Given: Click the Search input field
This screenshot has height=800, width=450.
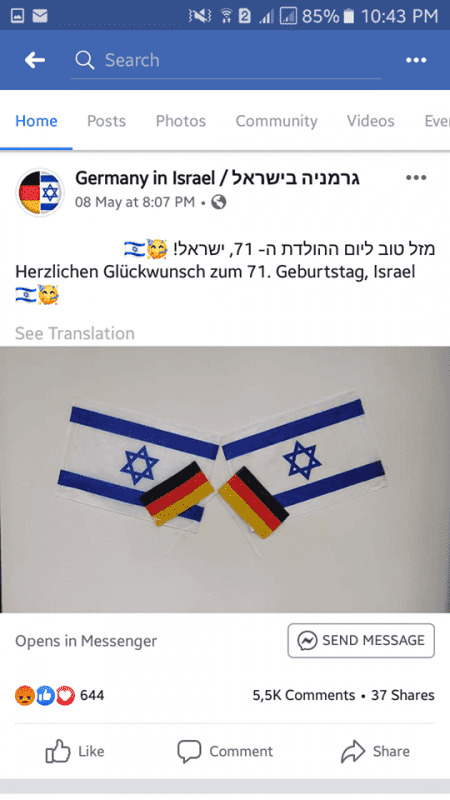Looking at the screenshot, I should click(226, 60).
